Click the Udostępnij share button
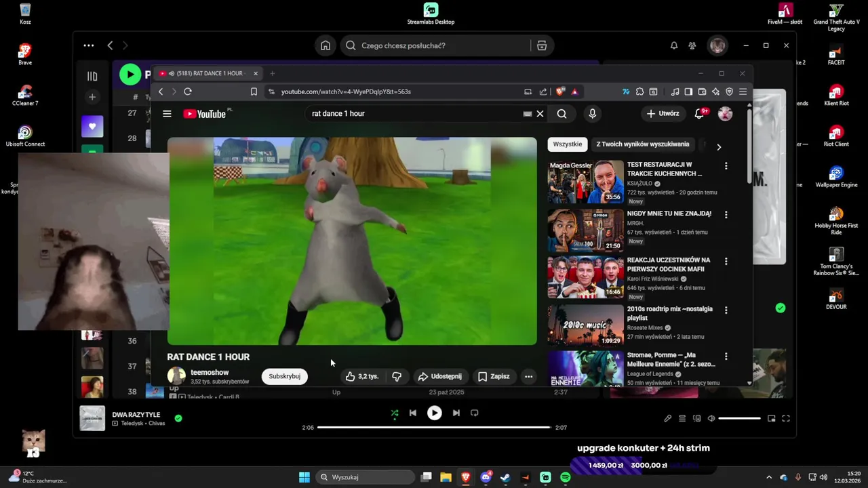 [x=439, y=376]
